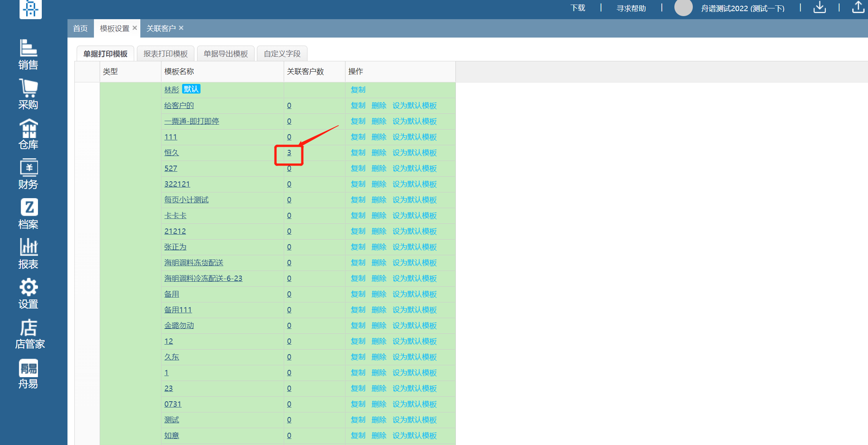Open the 如意 template
868x445 pixels.
pos(172,435)
